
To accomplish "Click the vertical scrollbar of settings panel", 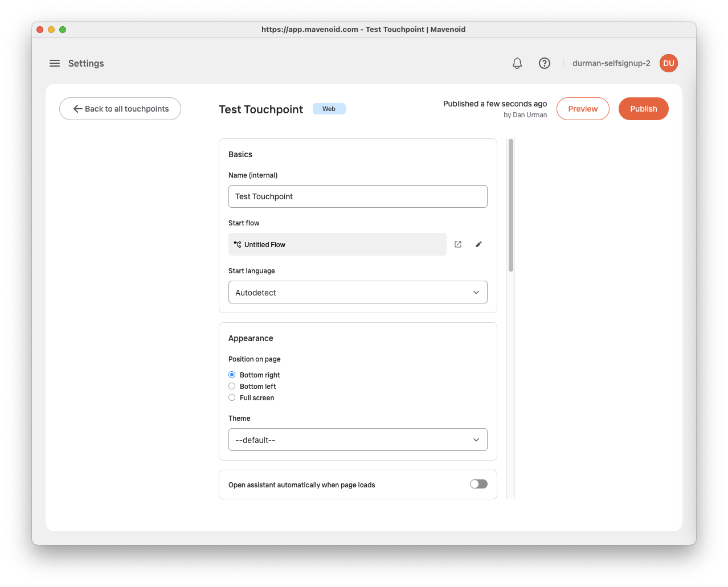I will point(511,205).
